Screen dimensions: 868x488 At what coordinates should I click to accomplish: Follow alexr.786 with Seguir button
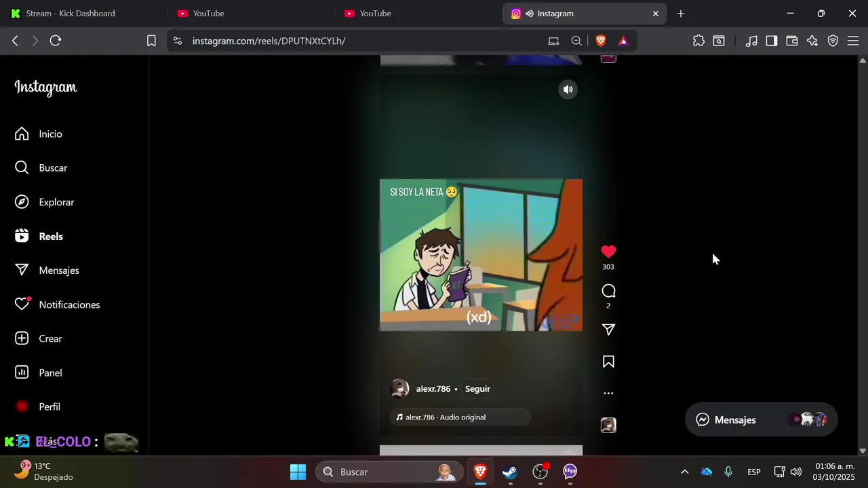[x=477, y=389]
